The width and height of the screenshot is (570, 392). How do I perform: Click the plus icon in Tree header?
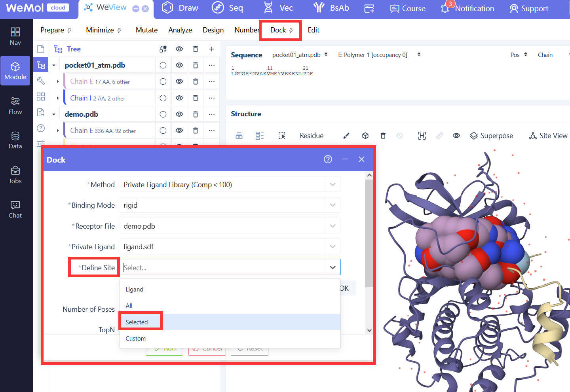coord(212,49)
